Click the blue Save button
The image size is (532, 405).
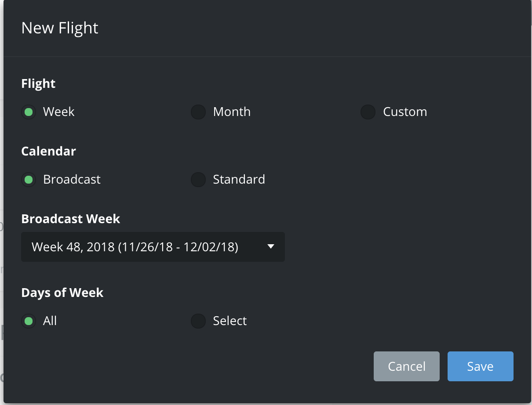click(x=480, y=366)
